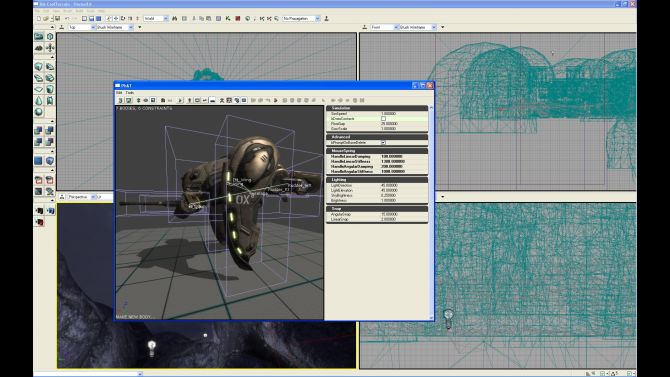
Task: Open the Tools menu in PhAT window
Action: [x=130, y=93]
